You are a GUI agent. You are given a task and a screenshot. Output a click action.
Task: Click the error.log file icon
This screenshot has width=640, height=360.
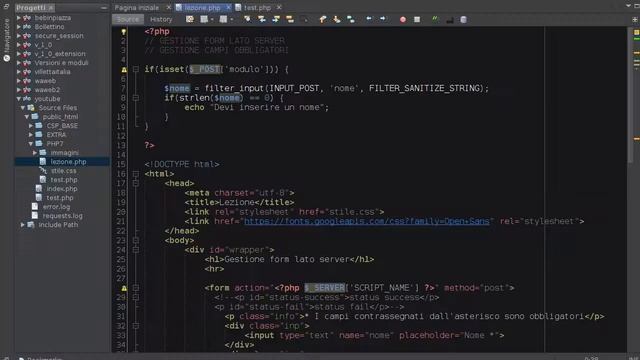click(x=35, y=207)
